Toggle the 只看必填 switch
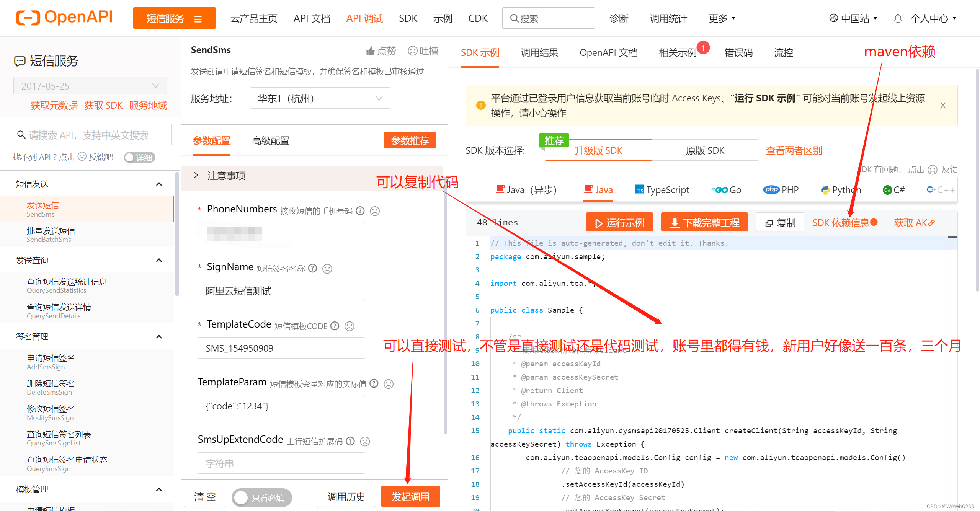Viewport: 980px width, 512px height. (261, 497)
